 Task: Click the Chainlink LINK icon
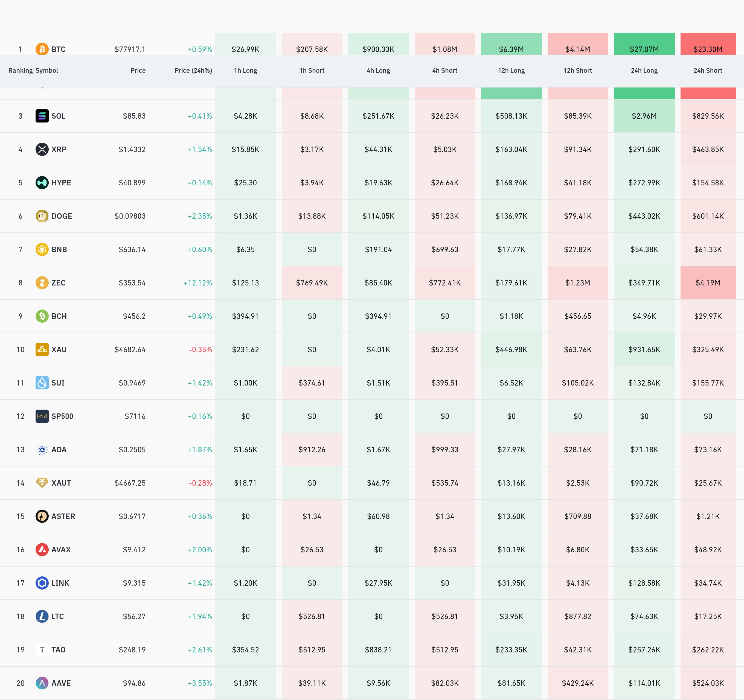42,583
